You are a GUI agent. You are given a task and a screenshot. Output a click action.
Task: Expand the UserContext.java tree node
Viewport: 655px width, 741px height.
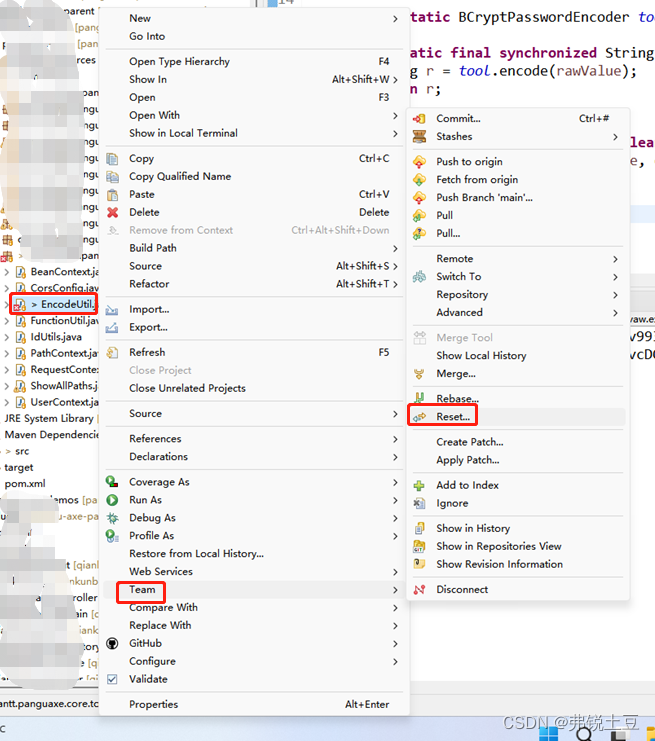(x=6, y=403)
